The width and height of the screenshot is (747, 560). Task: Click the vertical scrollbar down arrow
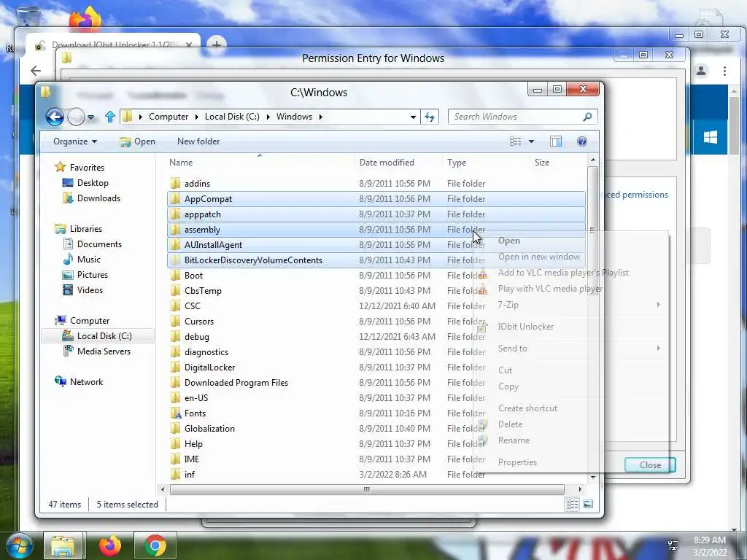[592, 477]
